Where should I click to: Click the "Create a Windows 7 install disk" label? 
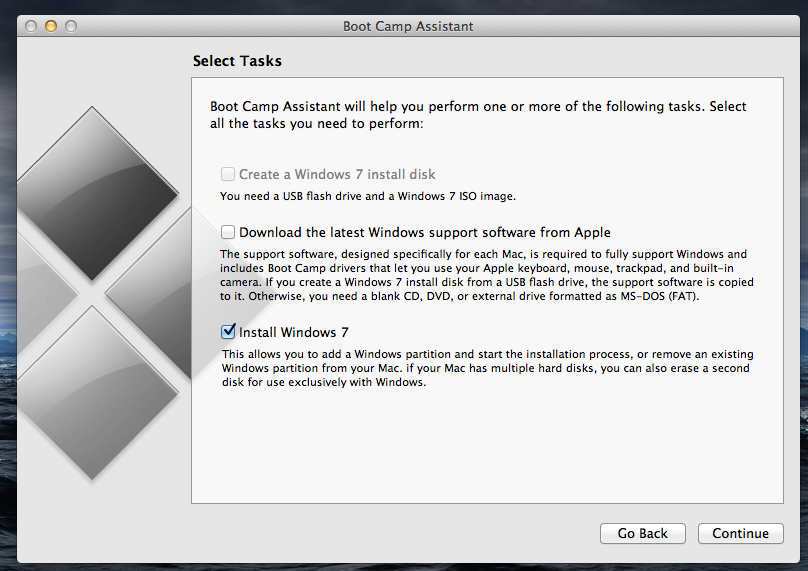337,175
